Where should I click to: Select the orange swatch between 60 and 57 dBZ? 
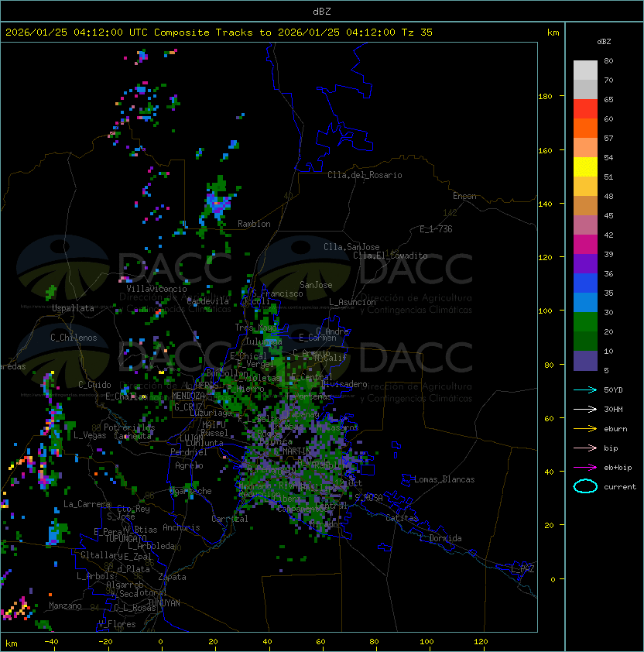tap(585, 129)
